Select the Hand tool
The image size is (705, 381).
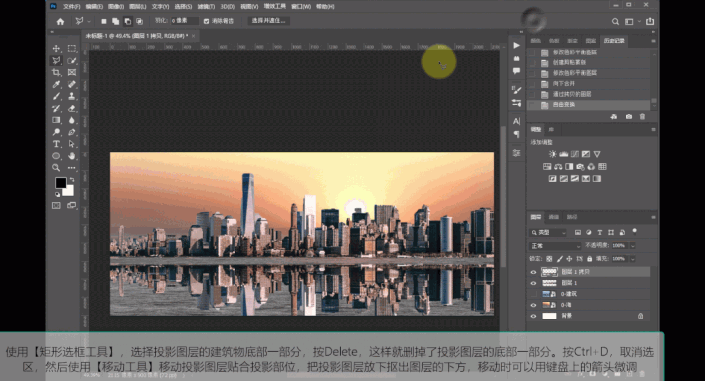71,156
